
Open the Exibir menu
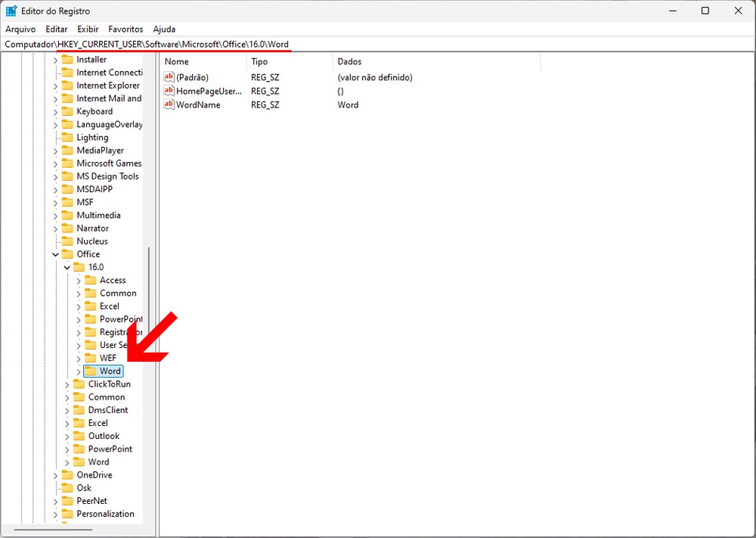pyautogui.click(x=88, y=29)
